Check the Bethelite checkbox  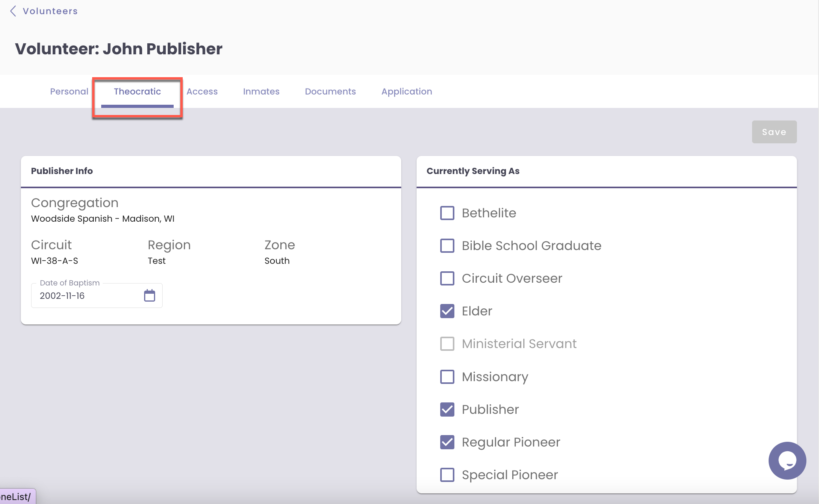coord(447,213)
